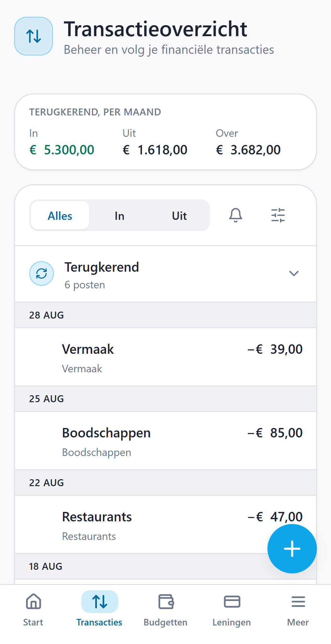Open Budgetten wallet icon

[166, 602]
